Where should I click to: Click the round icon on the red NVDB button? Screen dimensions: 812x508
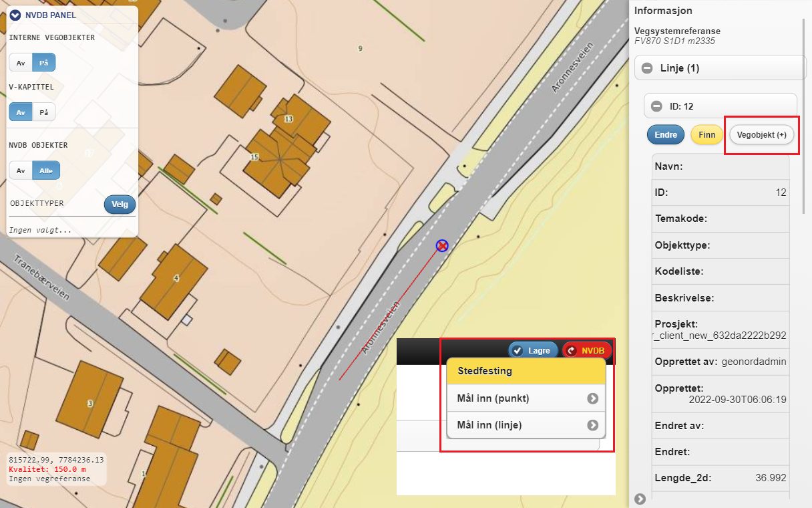(x=571, y=350)
